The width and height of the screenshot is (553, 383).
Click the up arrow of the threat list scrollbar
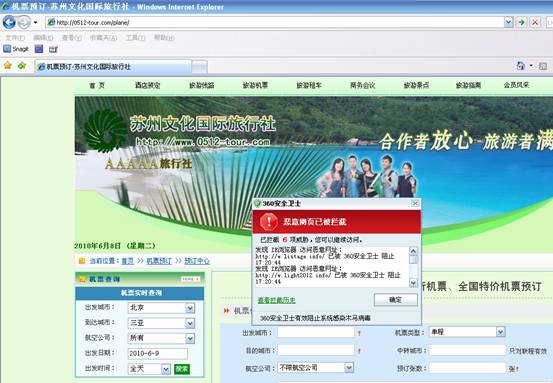click(x=413, y=251)
